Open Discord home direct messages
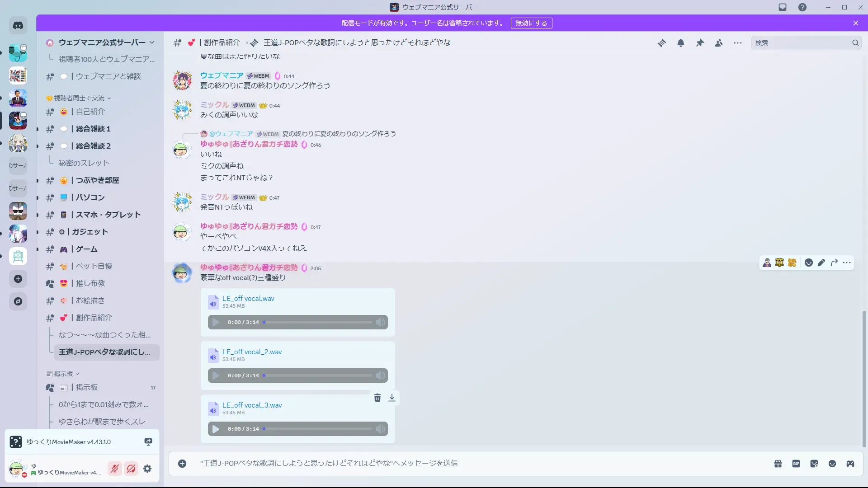This screenshot has width=868, height=488. point(18,26)
